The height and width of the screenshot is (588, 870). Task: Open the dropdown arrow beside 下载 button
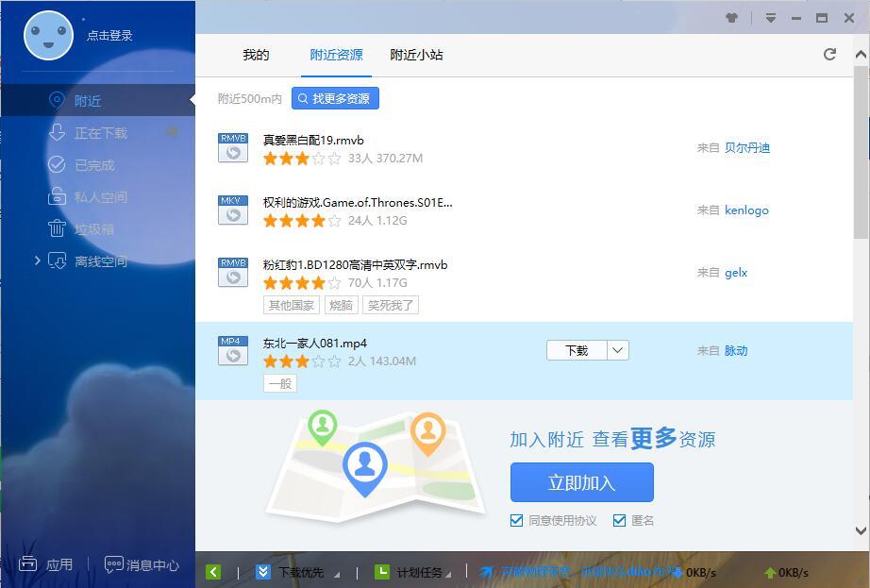[617, 350]
